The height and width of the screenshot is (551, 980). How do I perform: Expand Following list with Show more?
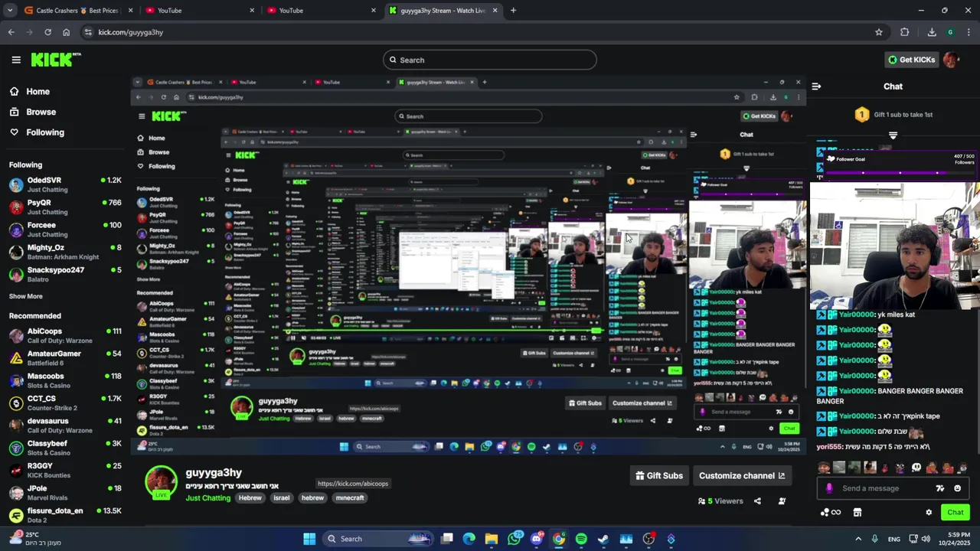[x=26, y=296]
